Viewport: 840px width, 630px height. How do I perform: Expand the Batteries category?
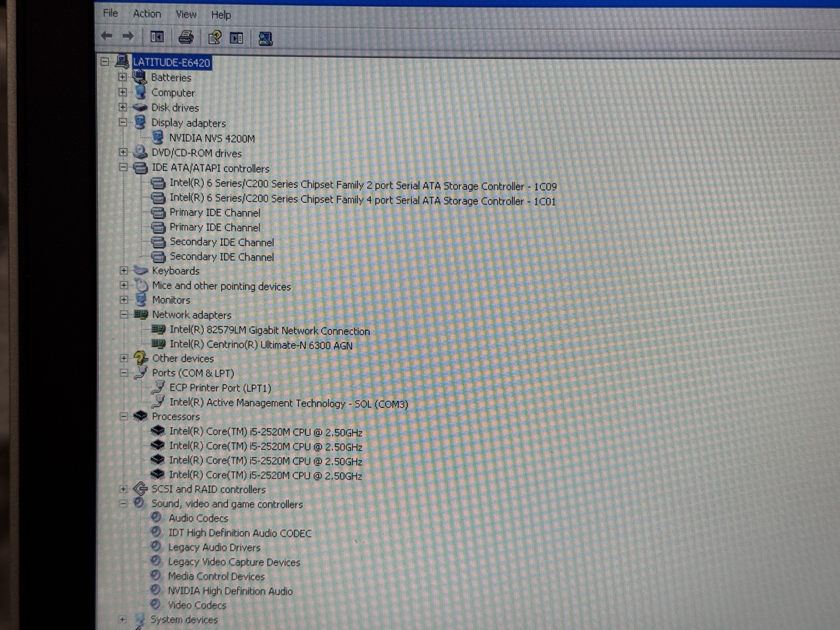[x=122, y=77]
